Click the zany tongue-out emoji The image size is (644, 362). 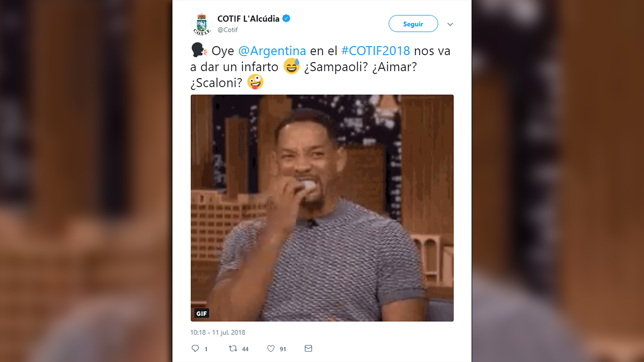(x=255, y=82)
